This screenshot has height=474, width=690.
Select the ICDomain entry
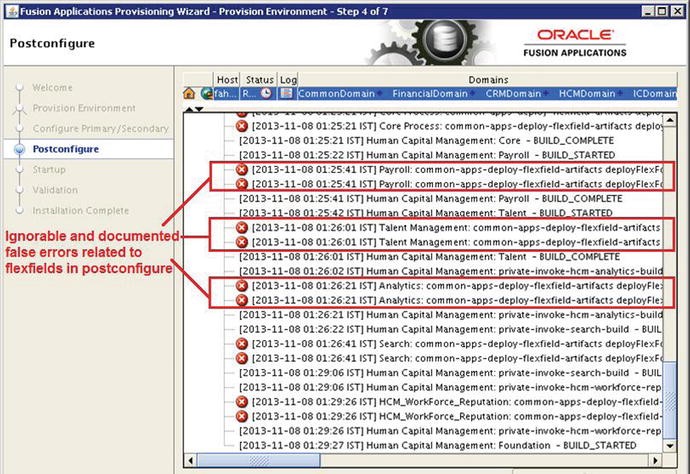pyautogui.click(x=655, y=93)
